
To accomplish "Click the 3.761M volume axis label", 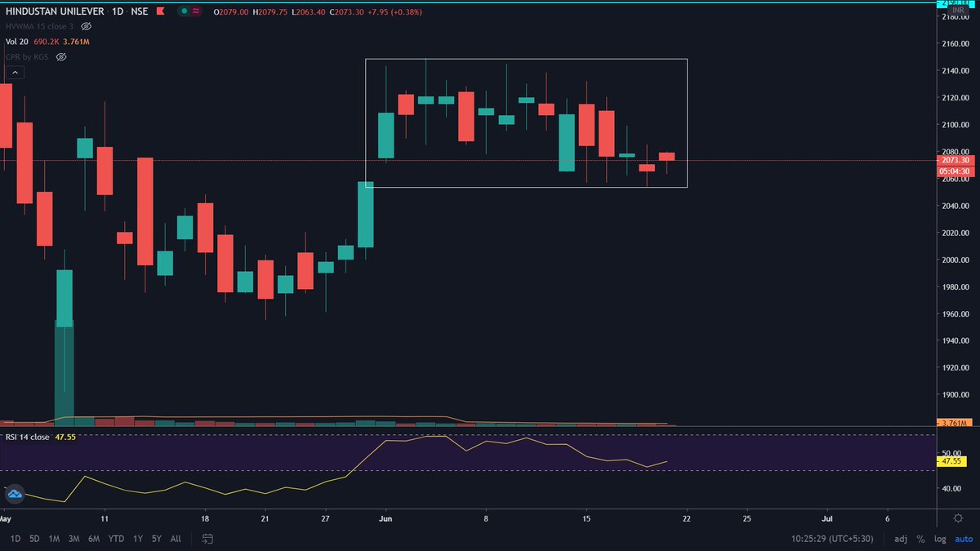I will pos(955,423).
